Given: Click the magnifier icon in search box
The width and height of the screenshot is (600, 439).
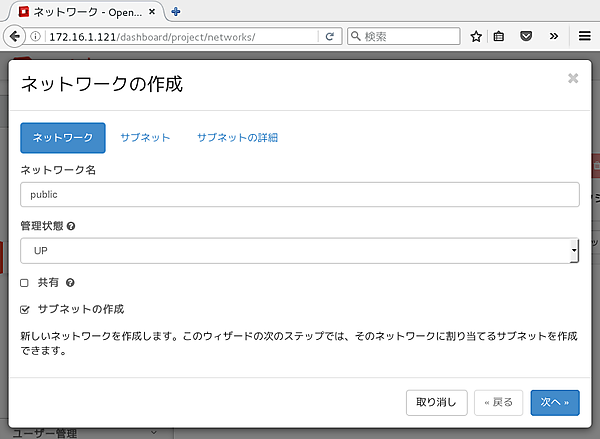Looking at the screenshot, I should pyautogui.click(x=356, y=36).
